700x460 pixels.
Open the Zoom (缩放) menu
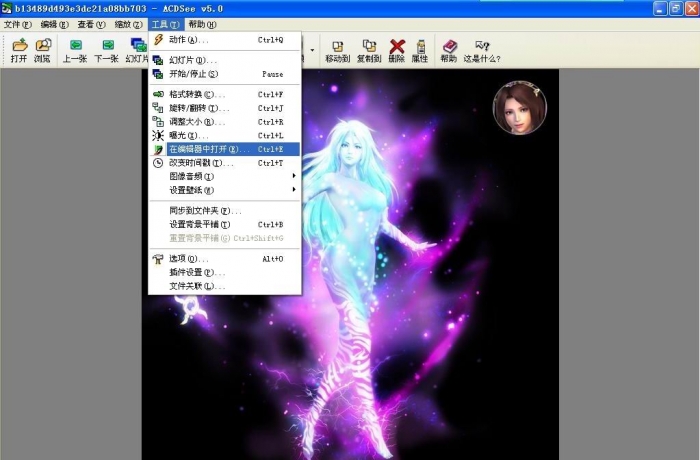click(129, 25)
